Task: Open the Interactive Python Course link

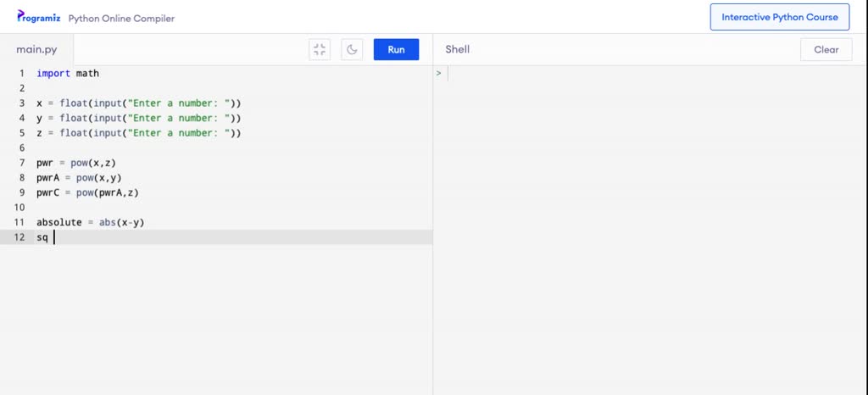Action: pyautogui.click(x=780, y=17)
